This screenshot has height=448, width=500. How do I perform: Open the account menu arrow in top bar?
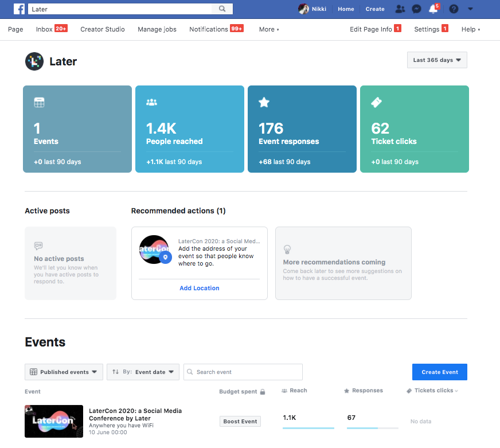click(470, 9)
